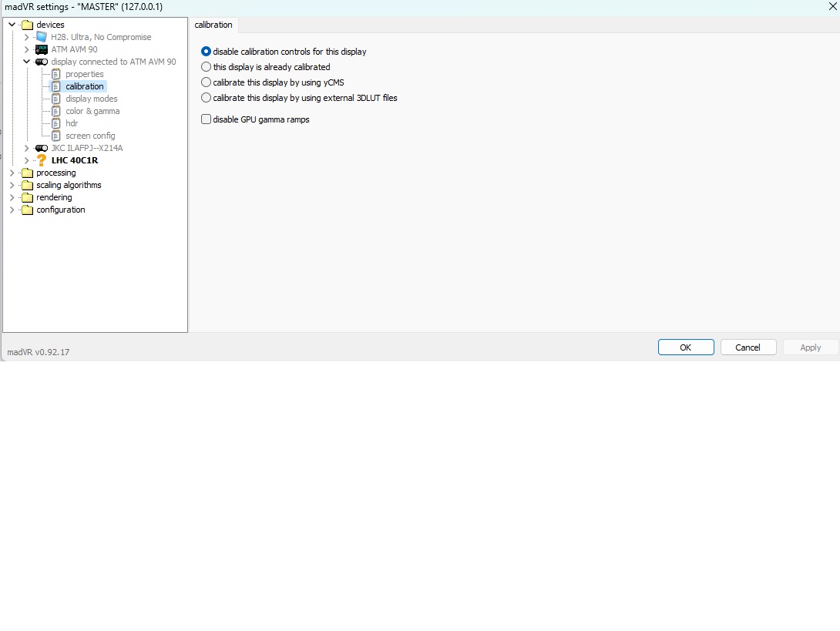
Task: Click the ATM AVM 90 receiver icon
Action: click(x=42, y=49)
